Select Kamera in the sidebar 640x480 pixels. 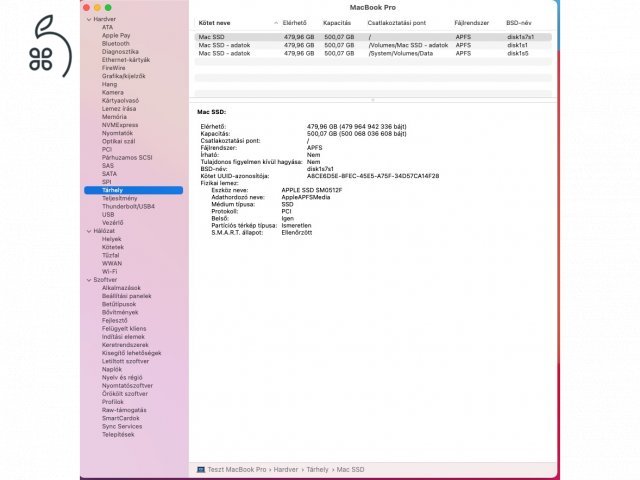point(113,93)
